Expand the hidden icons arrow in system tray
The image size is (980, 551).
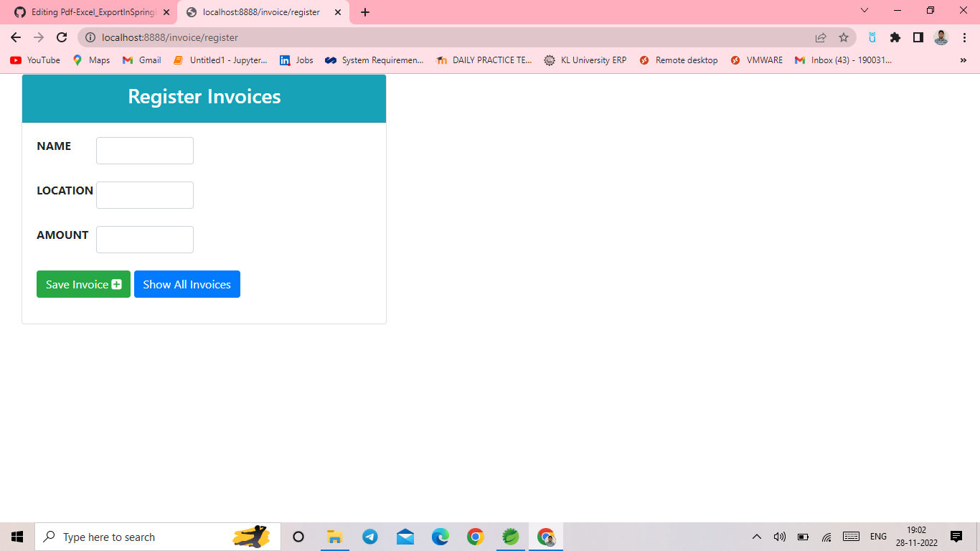pyautogui.click(x=756, y=536)
